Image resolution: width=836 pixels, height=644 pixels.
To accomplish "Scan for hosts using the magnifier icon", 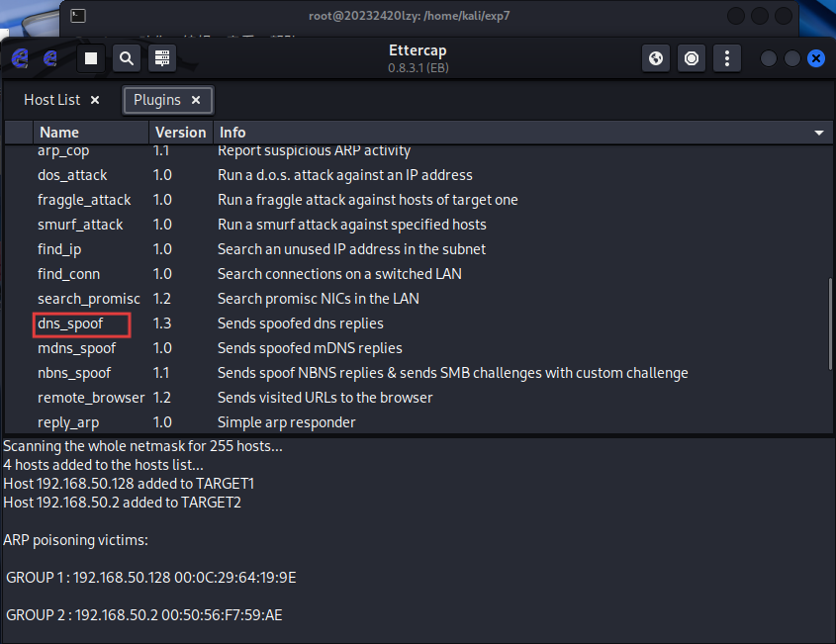I will (x=127, y=58).
